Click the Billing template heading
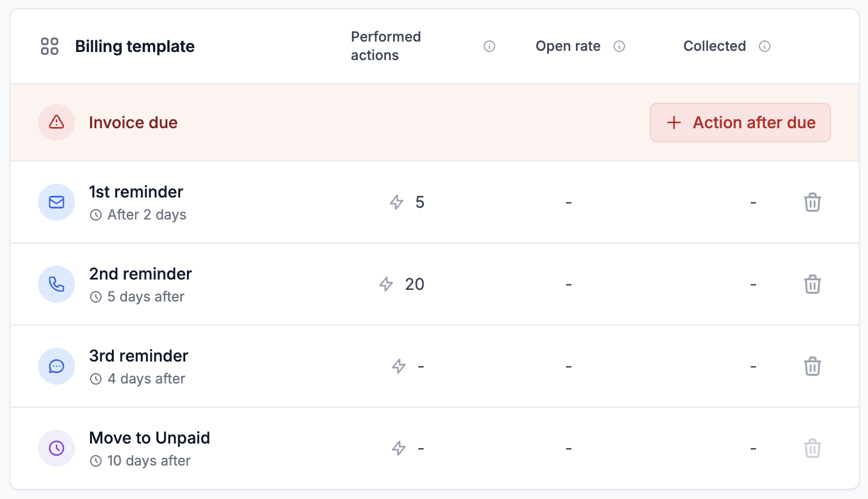This screenshot has width=868, height=499. pyautogui.click(x=135, y=46)
